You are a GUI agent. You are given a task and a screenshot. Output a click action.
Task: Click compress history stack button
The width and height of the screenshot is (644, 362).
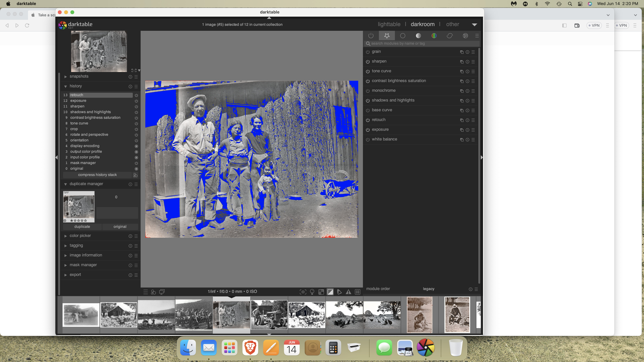[97, 175]
